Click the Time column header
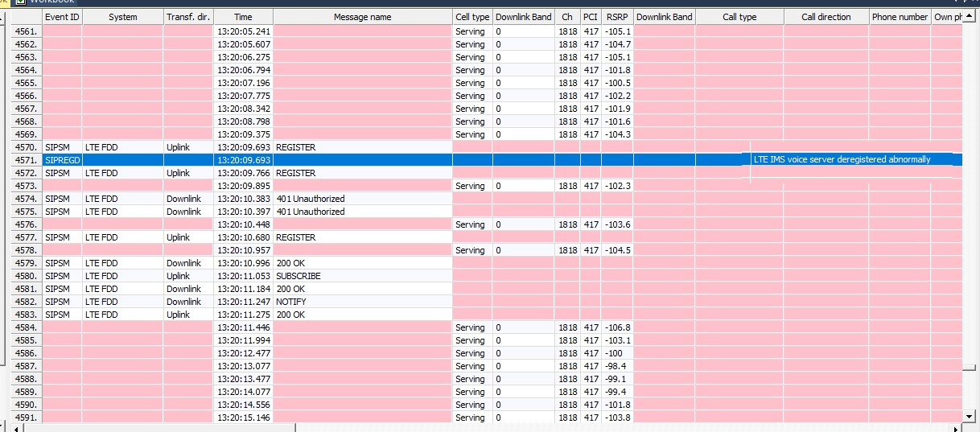Image resolution: width=980 pixels, height=432 pixels. click(243, 17)
